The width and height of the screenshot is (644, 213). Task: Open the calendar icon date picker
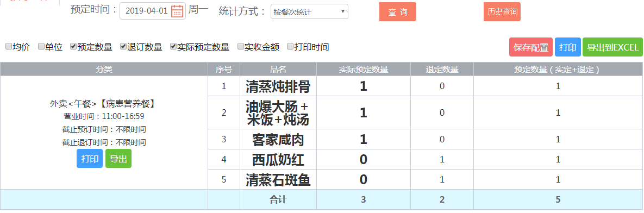tap(177, 11)
